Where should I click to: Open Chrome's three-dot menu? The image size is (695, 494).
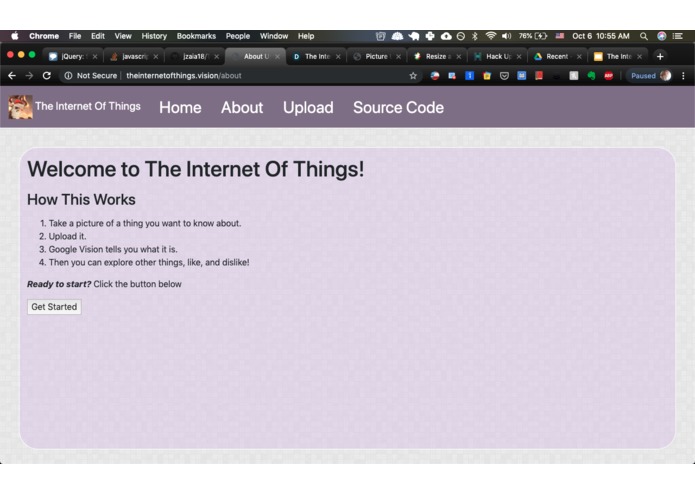(683, 76)
